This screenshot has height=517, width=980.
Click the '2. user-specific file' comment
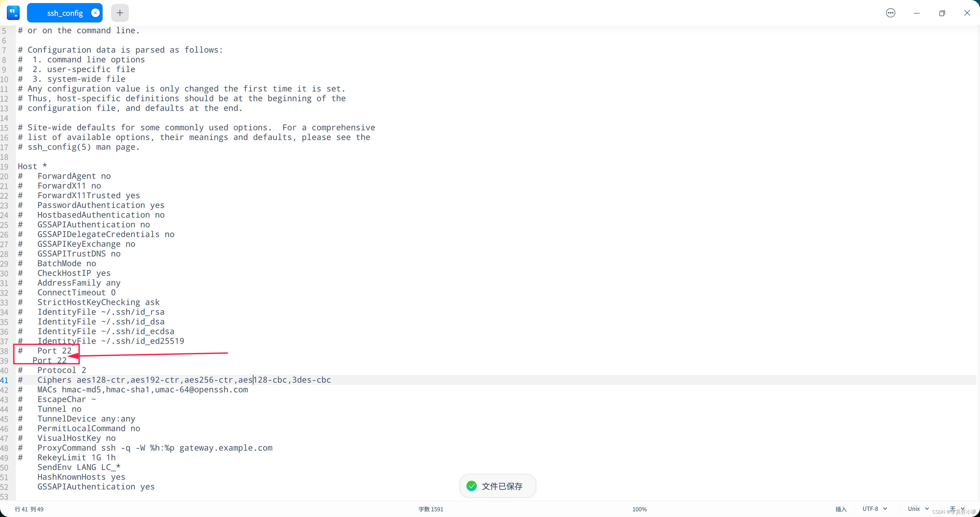(x=77, y=69)
